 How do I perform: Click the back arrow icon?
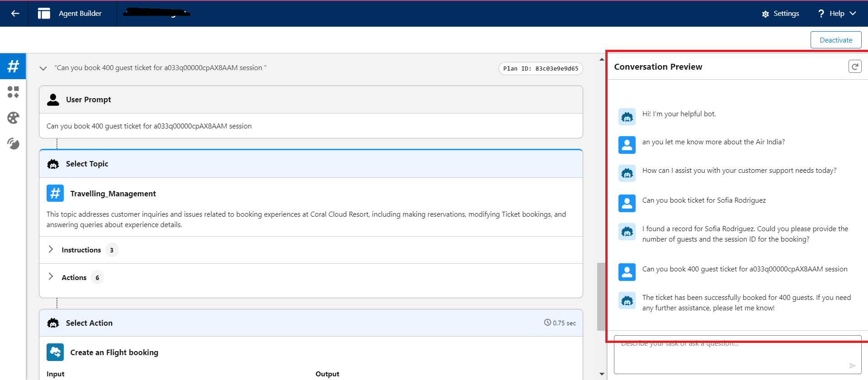coord(15,14)
